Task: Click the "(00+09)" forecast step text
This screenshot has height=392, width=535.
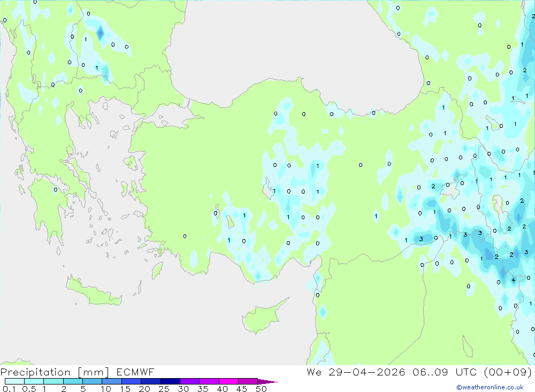Action: point(508,372)
